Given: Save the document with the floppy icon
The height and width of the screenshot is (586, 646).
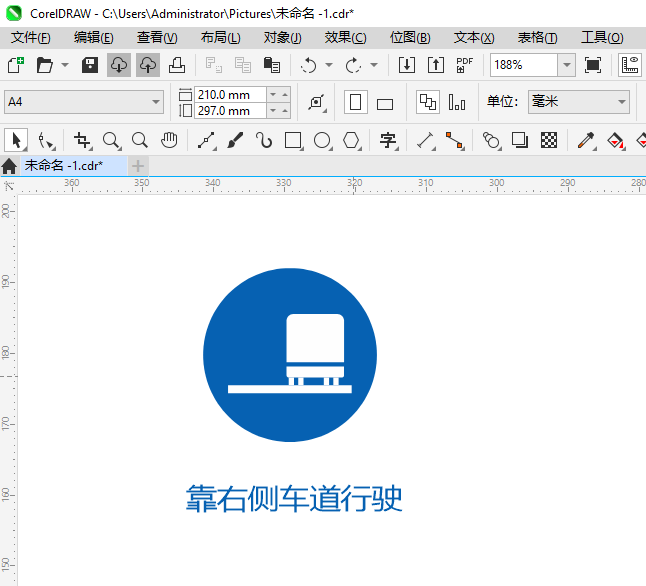Looking at the screenshot, I should point(89,65).
